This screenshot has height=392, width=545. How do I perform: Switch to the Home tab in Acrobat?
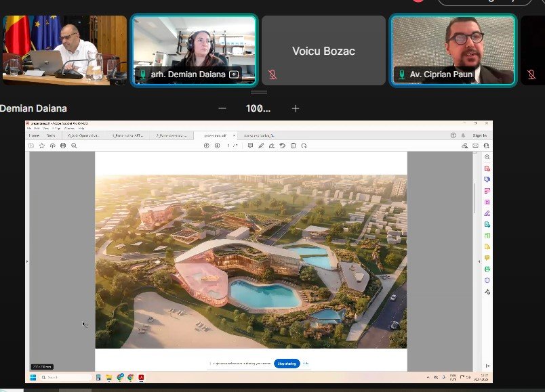click(34, 135)
